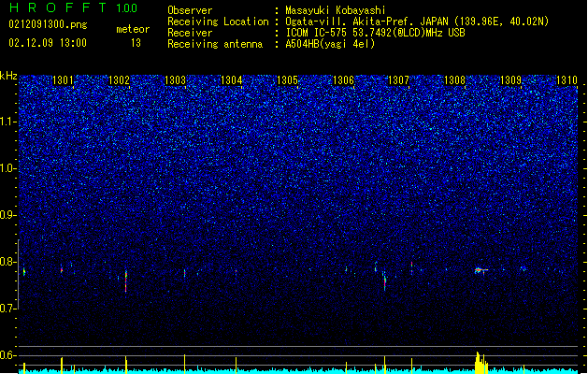
Task: Click the meteor echo at 1303
Action: pyautogui.click(x=184, y=273)
